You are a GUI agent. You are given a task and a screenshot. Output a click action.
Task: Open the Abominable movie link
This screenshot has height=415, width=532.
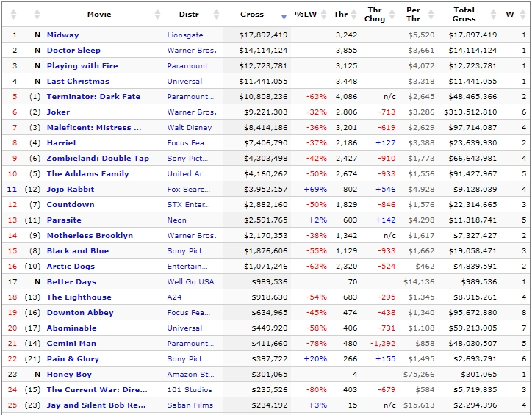click(x=71, y=328)
